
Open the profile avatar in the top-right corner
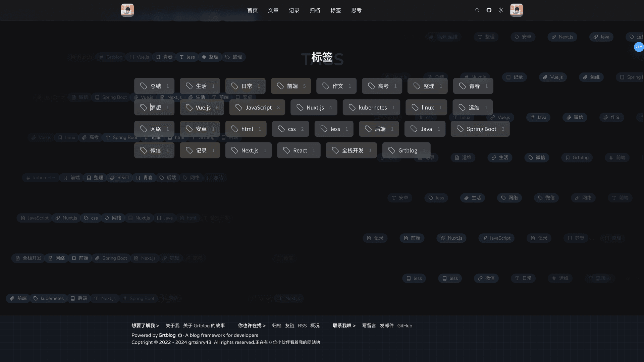[517, 10]
